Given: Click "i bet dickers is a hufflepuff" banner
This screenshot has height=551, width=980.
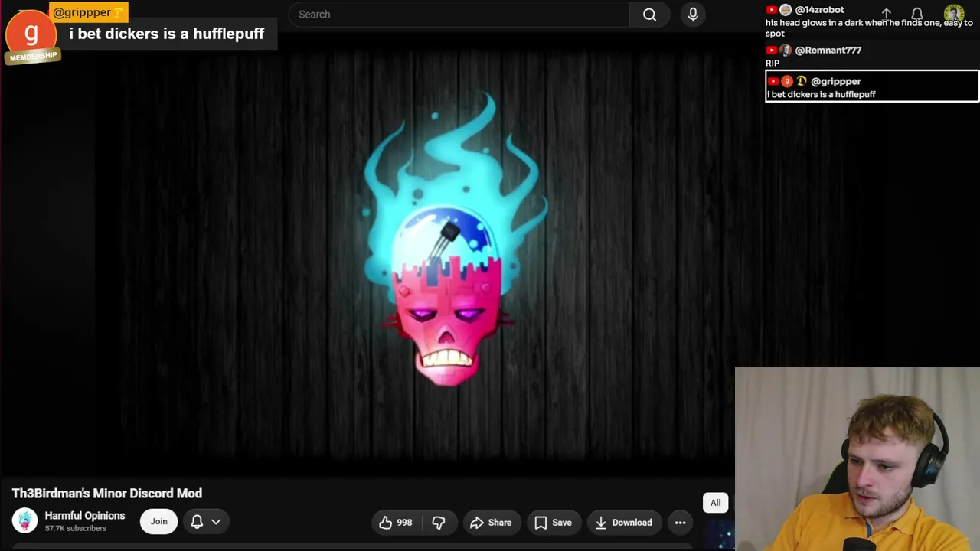Looking at the screenshot, I should tap(166, 34).
